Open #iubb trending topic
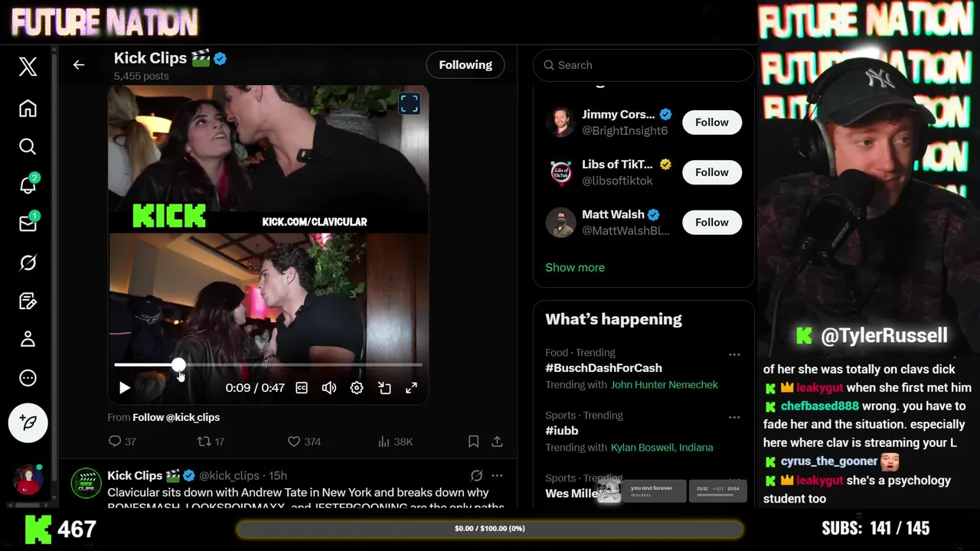Screen dimensions: 980x551 coord(562,431)
